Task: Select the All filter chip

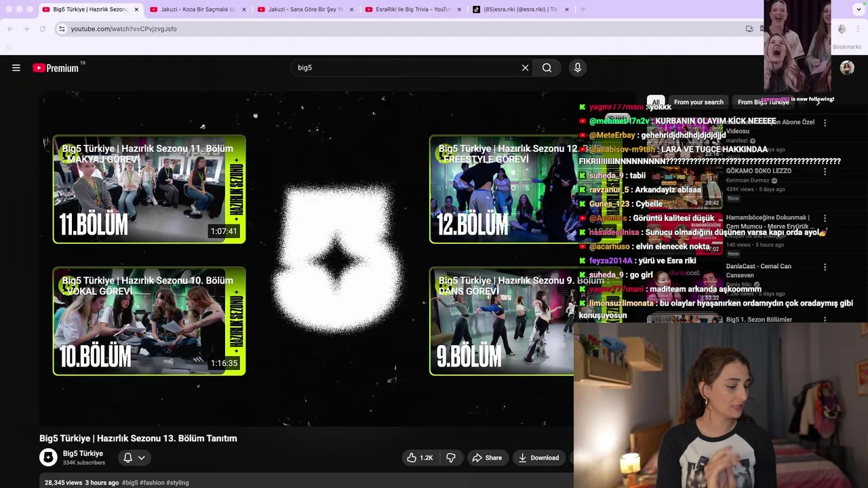Action: pyautogui.click(x=656, y=102)
